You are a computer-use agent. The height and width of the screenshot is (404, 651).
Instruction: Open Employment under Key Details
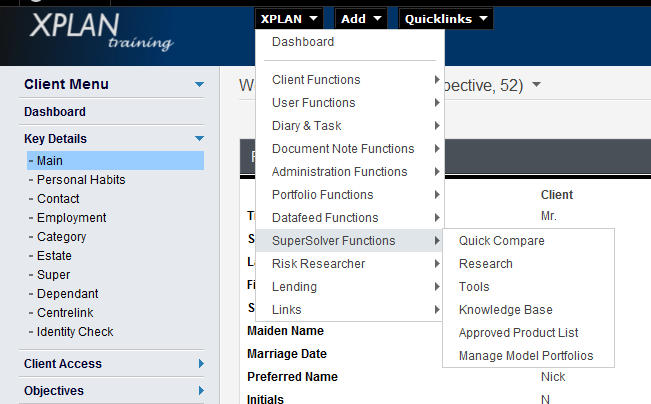point(71,218)
